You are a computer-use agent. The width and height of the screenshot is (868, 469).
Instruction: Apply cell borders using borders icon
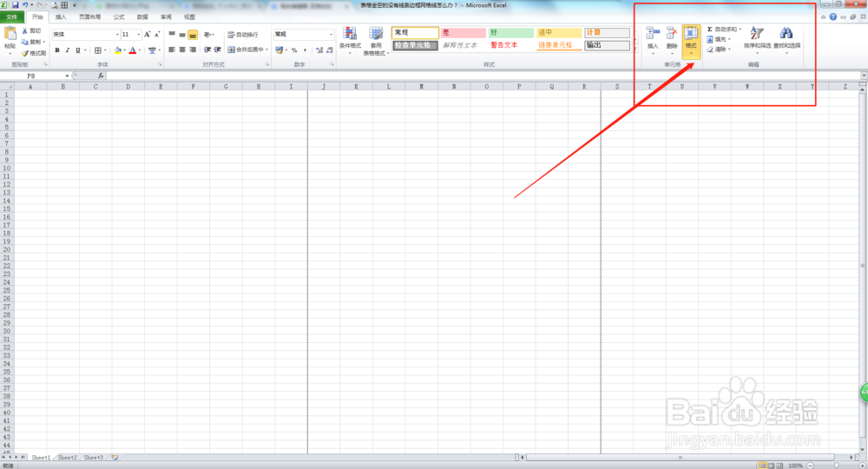click(x=98, y=50)
